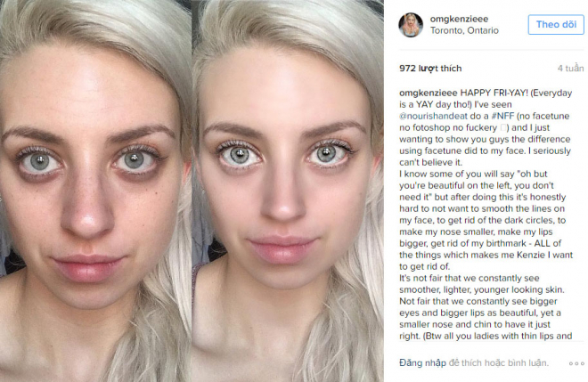Select the facetuned right face photo
588x382 pixels.
tap(288, 191)
